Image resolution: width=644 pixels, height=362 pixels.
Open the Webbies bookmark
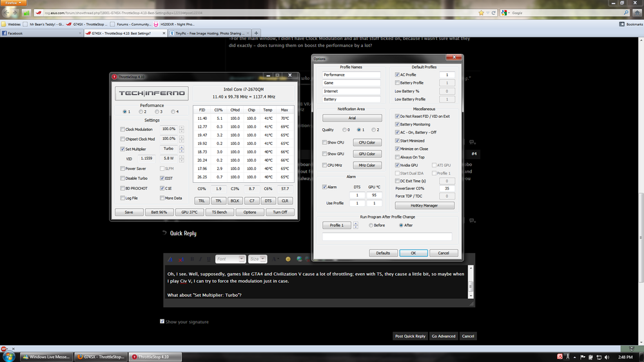(x=11, y=24)
